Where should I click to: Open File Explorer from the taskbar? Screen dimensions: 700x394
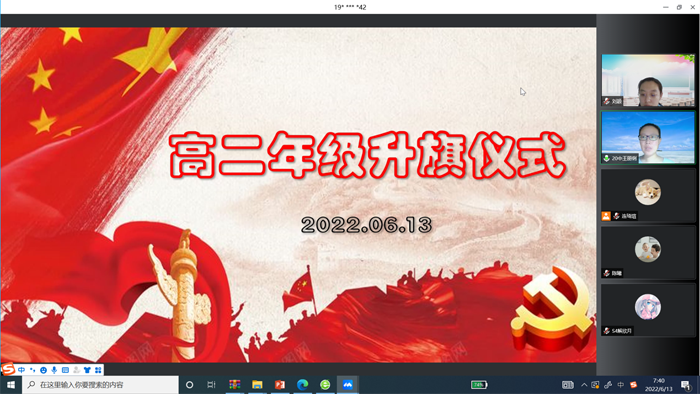(257, 385)
